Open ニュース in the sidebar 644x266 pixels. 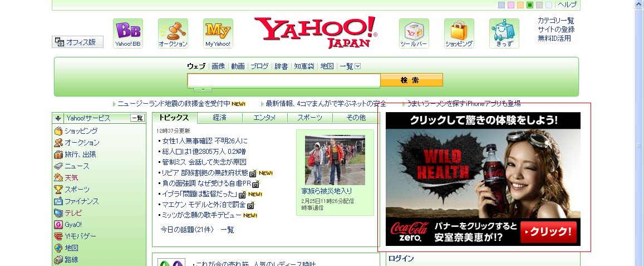[x=72, y=166]
